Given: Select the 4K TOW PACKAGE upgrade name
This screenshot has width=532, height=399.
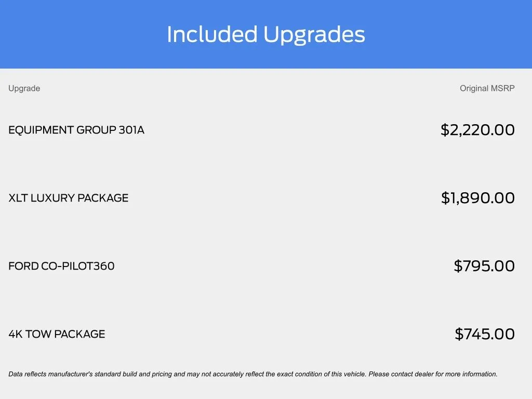Looking at the screenshot, I should coord(57,334).
